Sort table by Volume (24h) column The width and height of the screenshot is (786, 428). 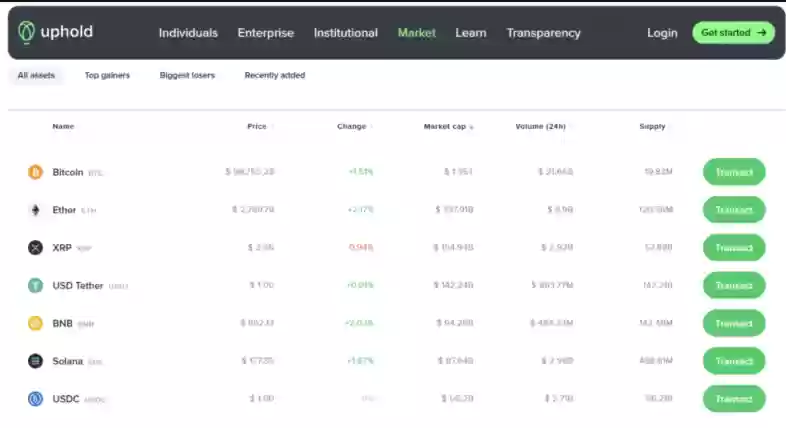click(541, 127)
